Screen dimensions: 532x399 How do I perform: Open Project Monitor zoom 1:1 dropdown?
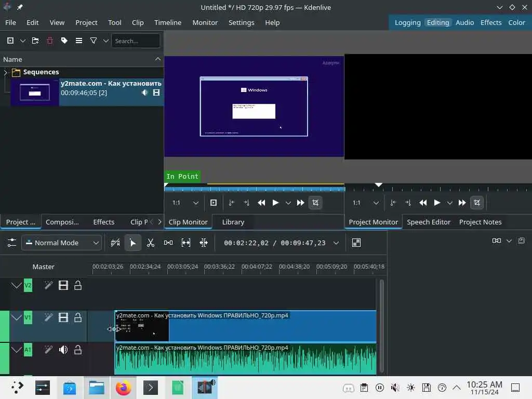[365, 203]
